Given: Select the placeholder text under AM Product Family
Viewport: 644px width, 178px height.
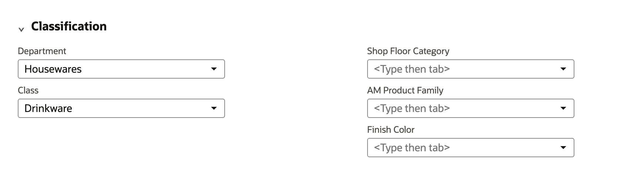Looking at the screenshot, I should 412,108.
